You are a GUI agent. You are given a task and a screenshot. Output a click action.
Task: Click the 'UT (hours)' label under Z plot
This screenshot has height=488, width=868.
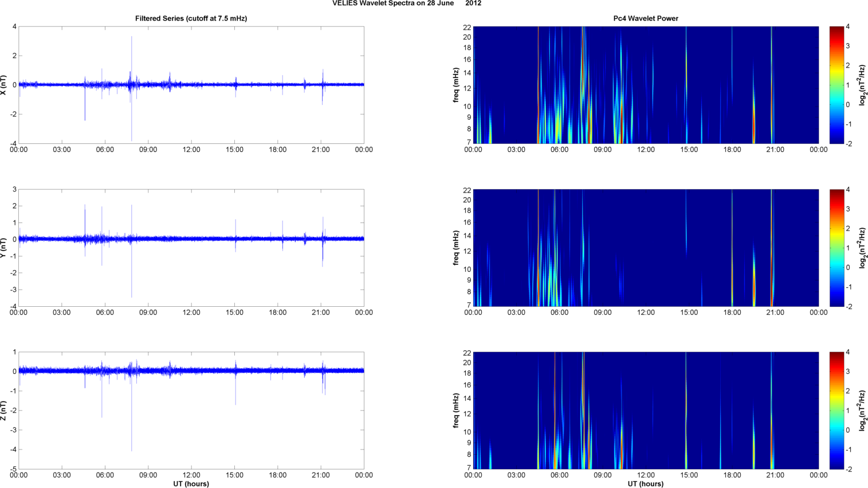click(191, 484)
